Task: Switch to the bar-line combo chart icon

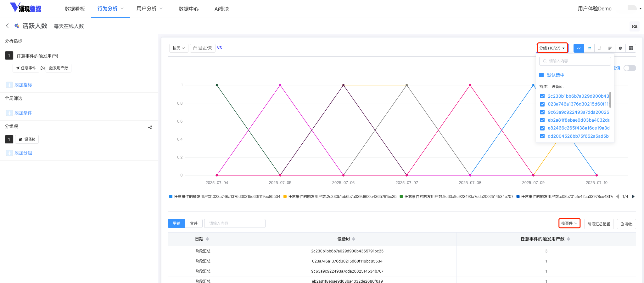Action: pos(600,48)
